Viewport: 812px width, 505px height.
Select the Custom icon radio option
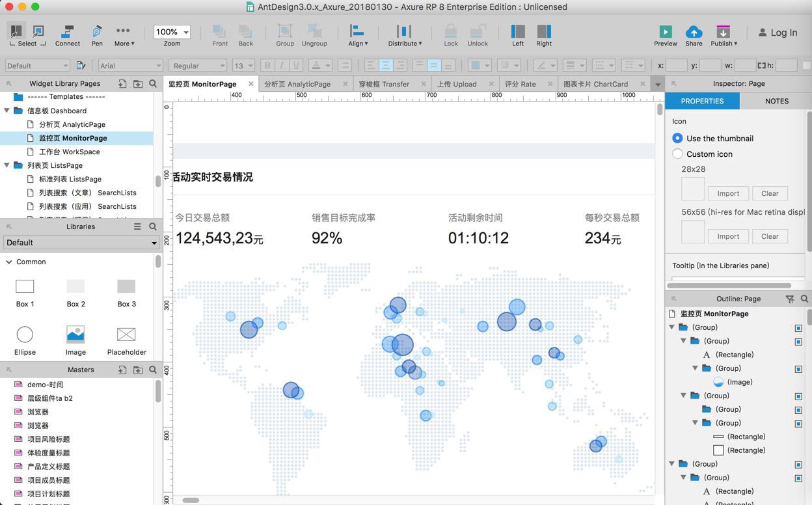click(677, 154)
